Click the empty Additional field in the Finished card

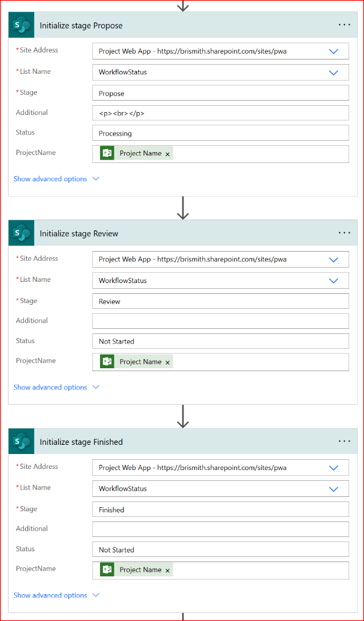[221, 529]
